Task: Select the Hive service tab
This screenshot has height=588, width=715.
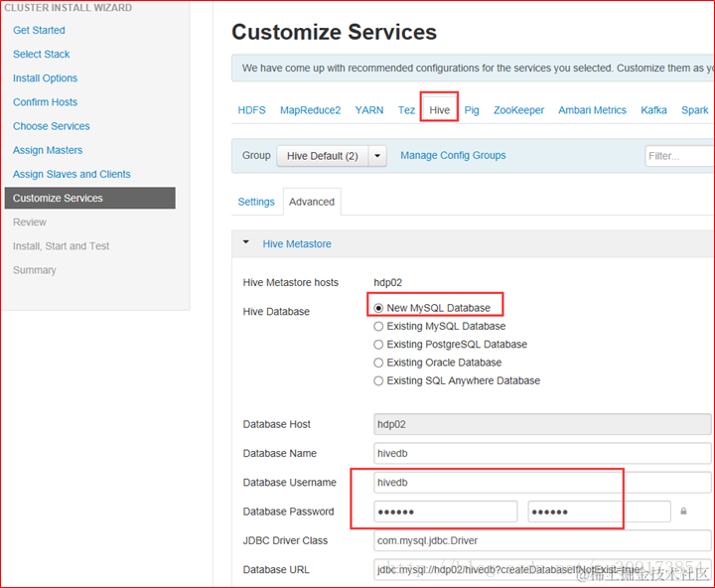Action: tap(439, 110)
